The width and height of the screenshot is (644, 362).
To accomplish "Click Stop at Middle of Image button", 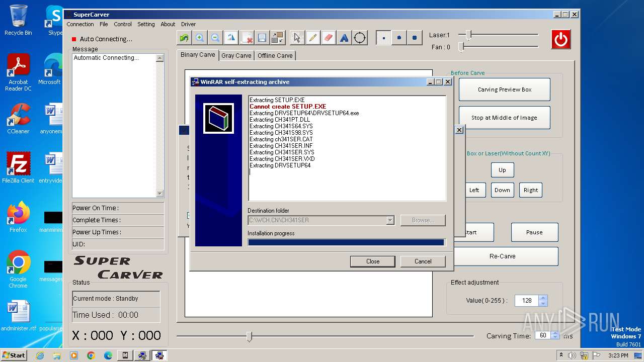I will point(505,118).
